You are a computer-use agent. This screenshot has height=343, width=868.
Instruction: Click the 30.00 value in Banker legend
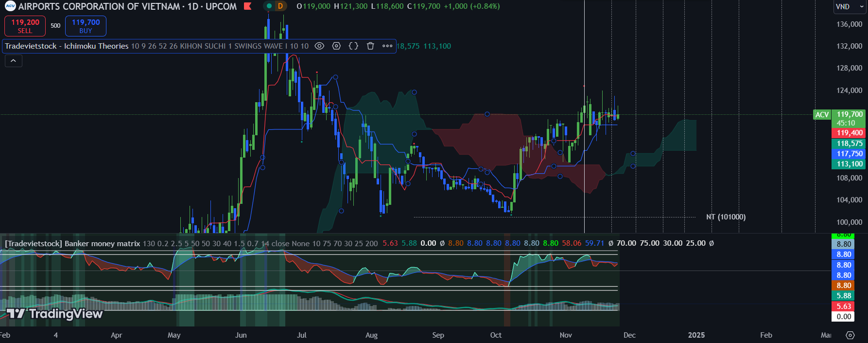point(673,243)
